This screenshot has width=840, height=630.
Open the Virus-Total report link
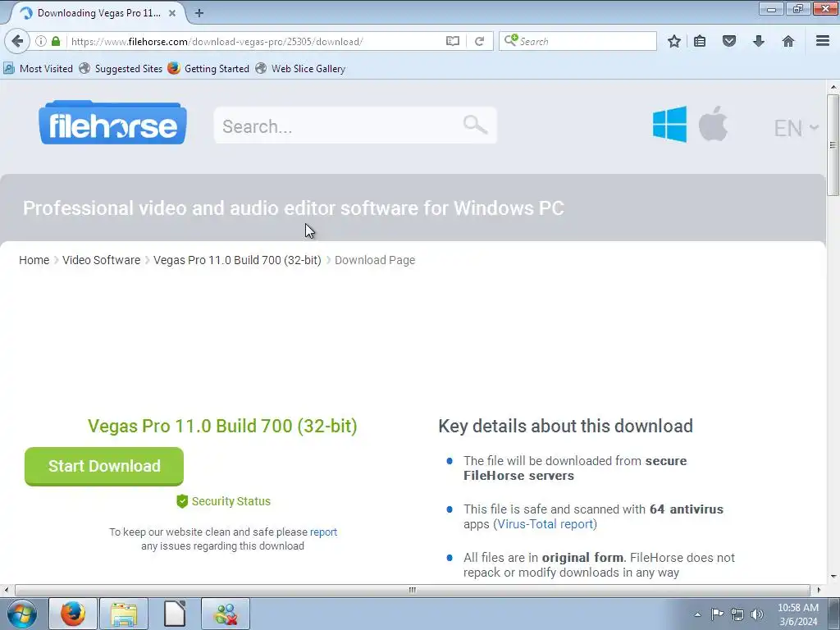pos(546,524)
